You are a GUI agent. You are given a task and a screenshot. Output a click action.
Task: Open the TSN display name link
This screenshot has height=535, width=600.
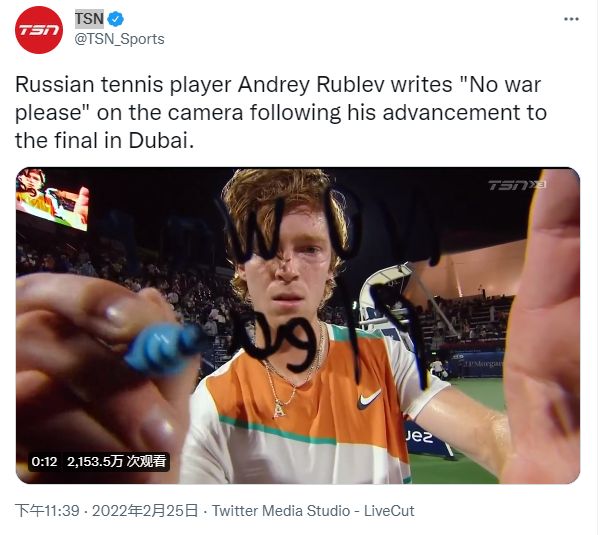pos(89,19)
